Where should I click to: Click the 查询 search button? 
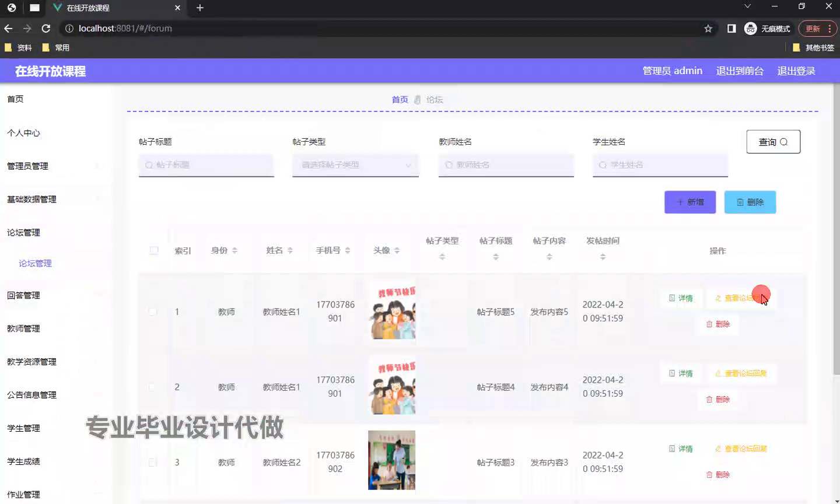pyautogui.click(x=773, y=142)
